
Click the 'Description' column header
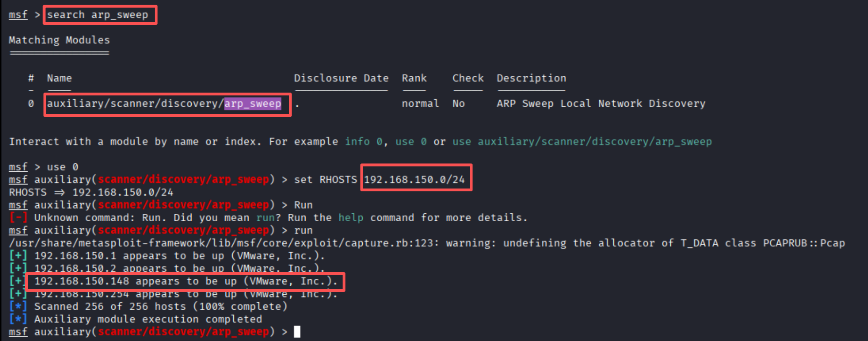coord(531,78)
